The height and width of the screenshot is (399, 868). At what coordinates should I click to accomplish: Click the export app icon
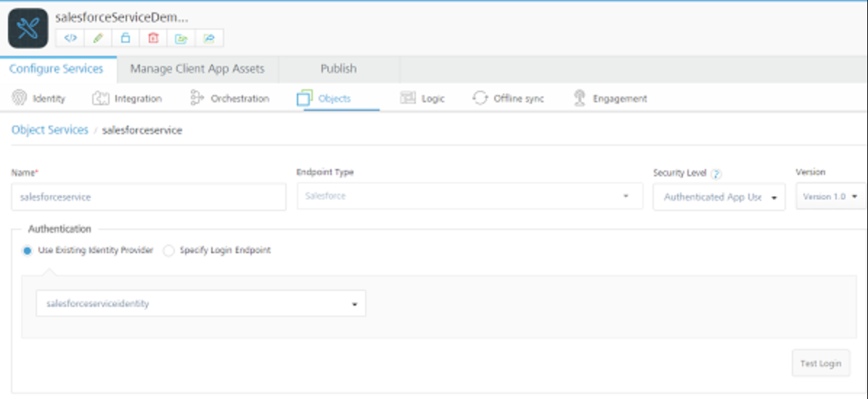[181, 38]
